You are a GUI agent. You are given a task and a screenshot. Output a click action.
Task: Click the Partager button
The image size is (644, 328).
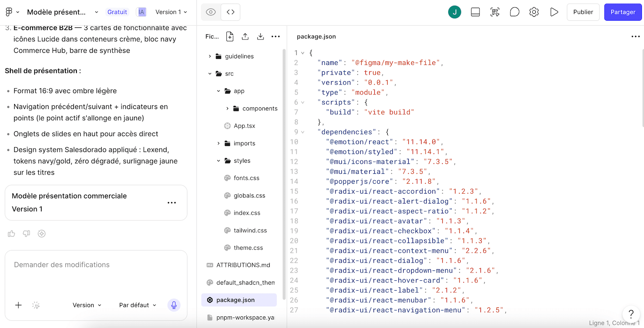point(623,12)
